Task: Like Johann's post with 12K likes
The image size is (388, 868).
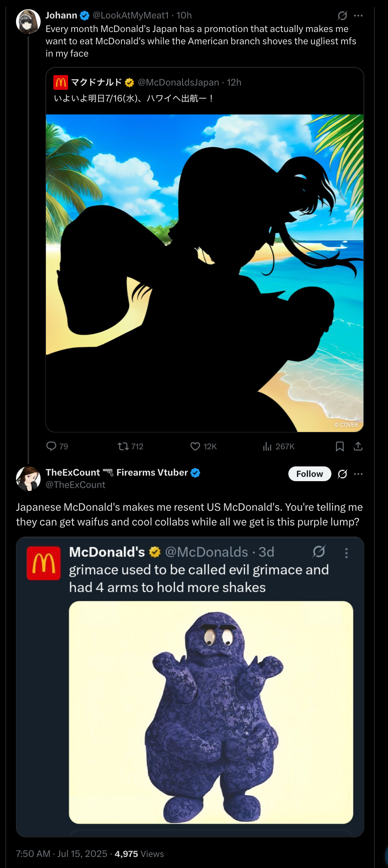Action: pyautogui.click(x=195, y=446)
